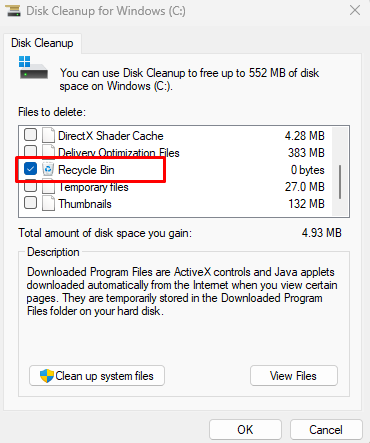Click the Disk Cleanup title bar icon

[x=13, y=10]
